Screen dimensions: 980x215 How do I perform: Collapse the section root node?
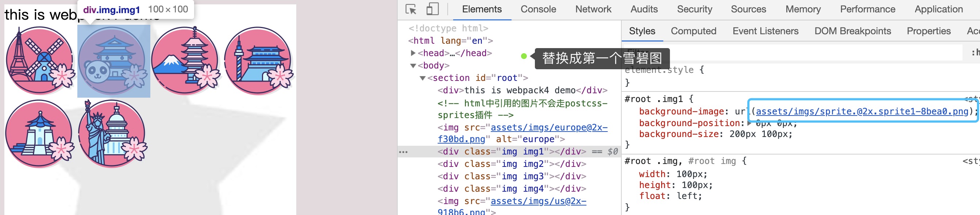tap(422, 78)
